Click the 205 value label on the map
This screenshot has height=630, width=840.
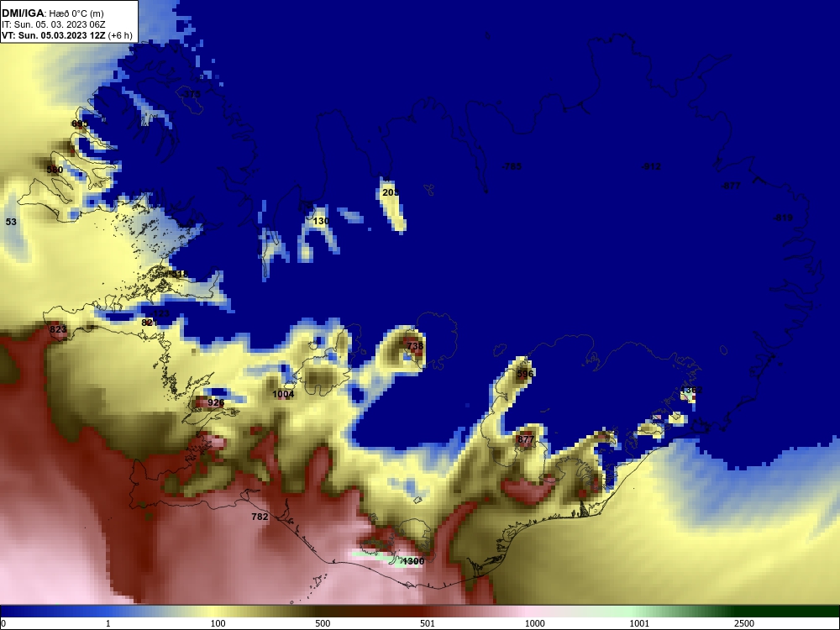click(x=391, y=192)
